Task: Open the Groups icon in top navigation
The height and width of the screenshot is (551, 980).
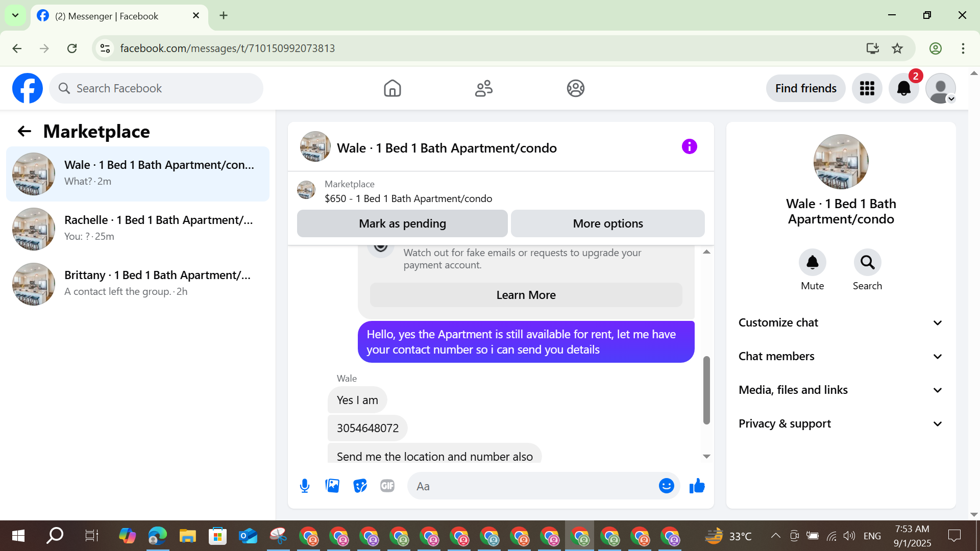Action: pyautogui.click(x=575, y=88)
